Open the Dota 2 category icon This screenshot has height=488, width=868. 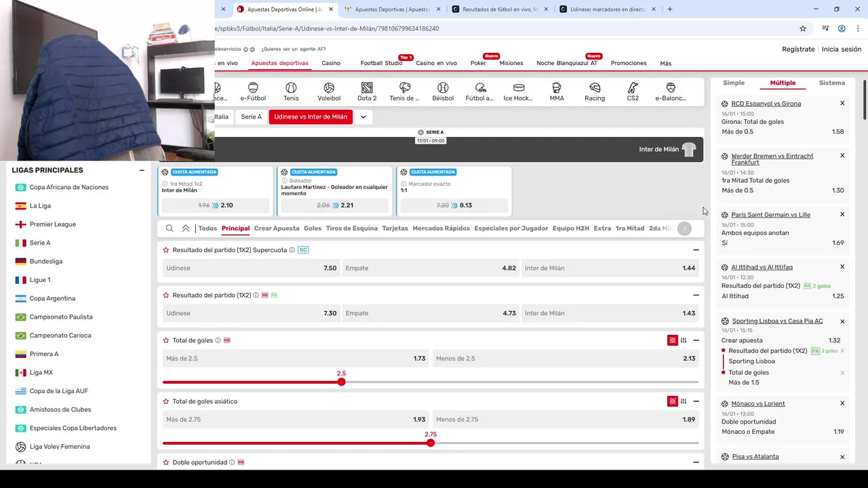[x=367, y=91]
